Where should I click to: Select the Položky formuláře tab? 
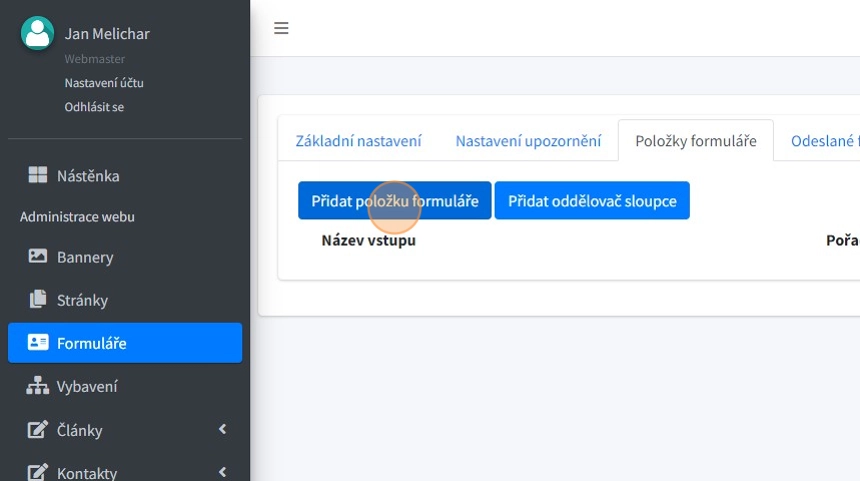click(x=695, y=141)
